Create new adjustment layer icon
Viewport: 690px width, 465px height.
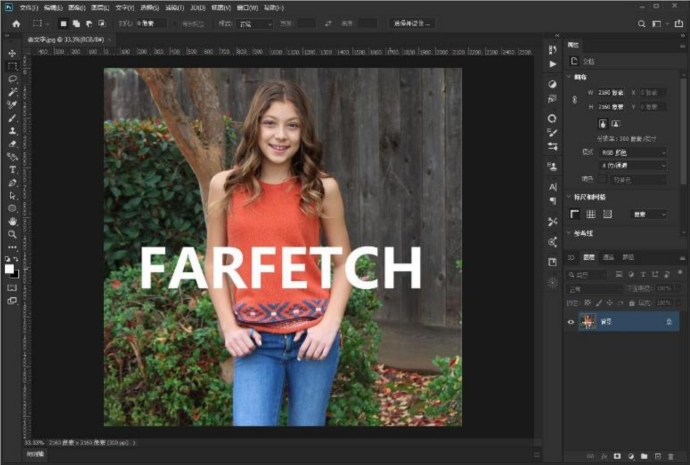pos(631,457)
